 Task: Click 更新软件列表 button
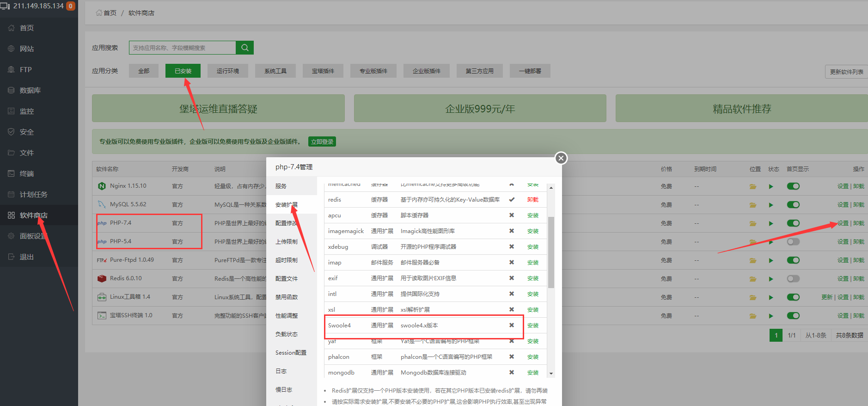pyautogui.click(x=847, y=72)
